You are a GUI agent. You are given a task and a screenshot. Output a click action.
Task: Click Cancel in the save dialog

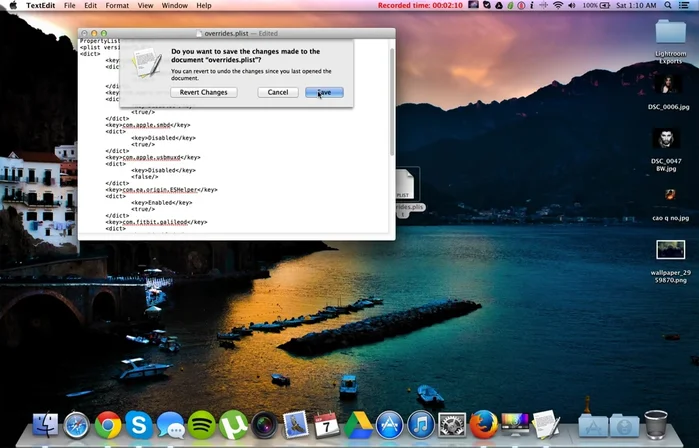(278, 92)
